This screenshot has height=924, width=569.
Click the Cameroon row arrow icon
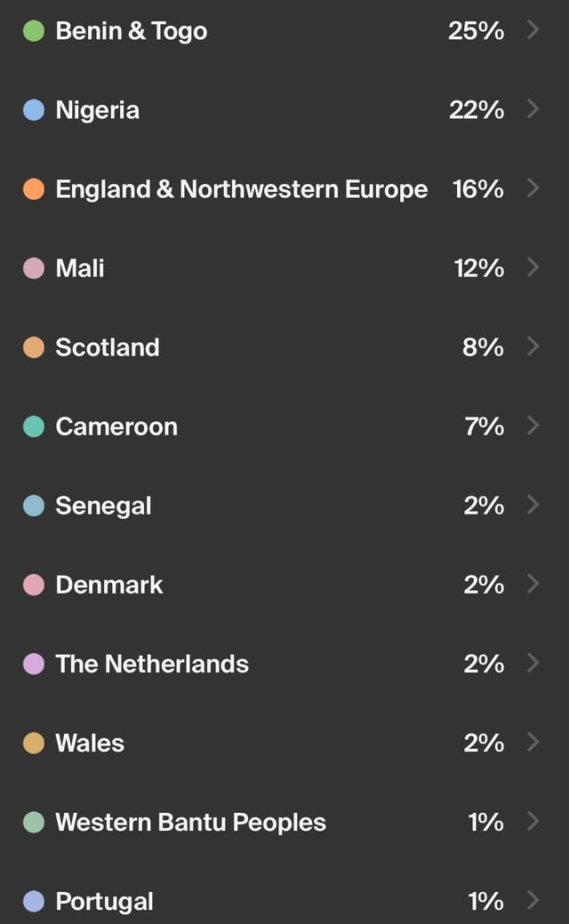click(533, 425)
